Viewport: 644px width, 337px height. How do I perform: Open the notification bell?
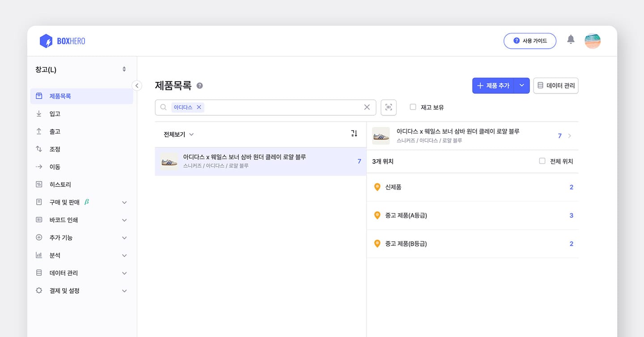point(571,39)
